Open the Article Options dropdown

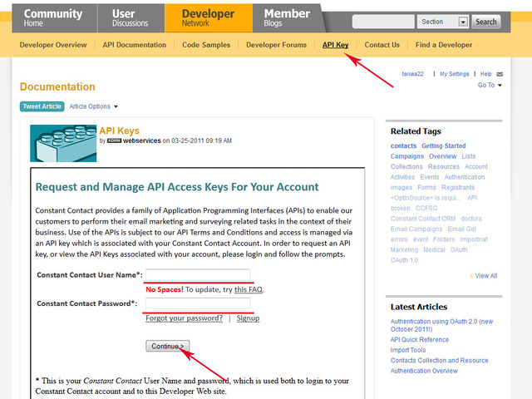(x=93, y=106)
